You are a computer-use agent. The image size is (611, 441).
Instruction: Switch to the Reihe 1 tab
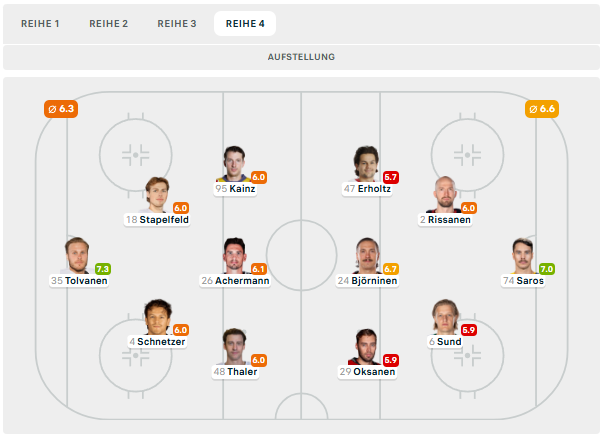[x=40, y=23]
